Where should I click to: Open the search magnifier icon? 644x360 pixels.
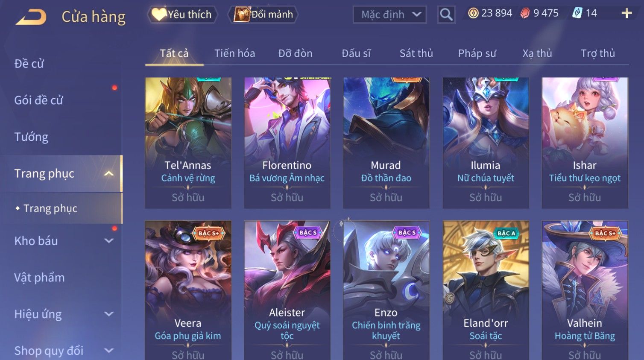tap(446, 15)
